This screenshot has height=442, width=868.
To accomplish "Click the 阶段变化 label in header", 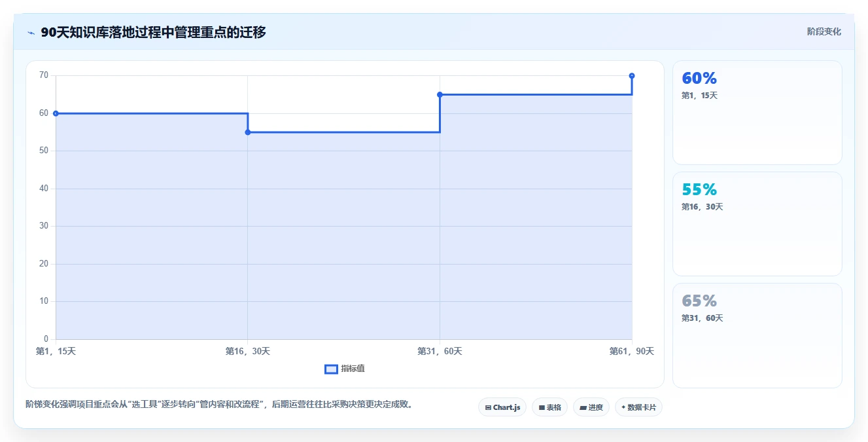I will click(x=824, y=31).
